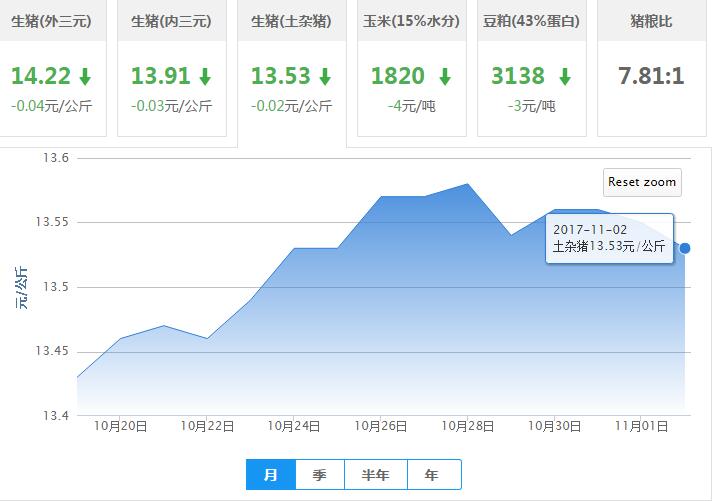Click the blue data point for 2017-11-02
The image size is (713, 501).
(x=685, y=248)
